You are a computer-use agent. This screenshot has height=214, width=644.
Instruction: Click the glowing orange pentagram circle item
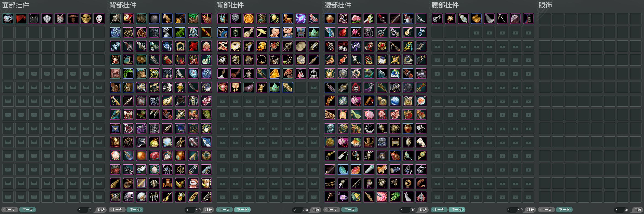click(x=249, y=19)
